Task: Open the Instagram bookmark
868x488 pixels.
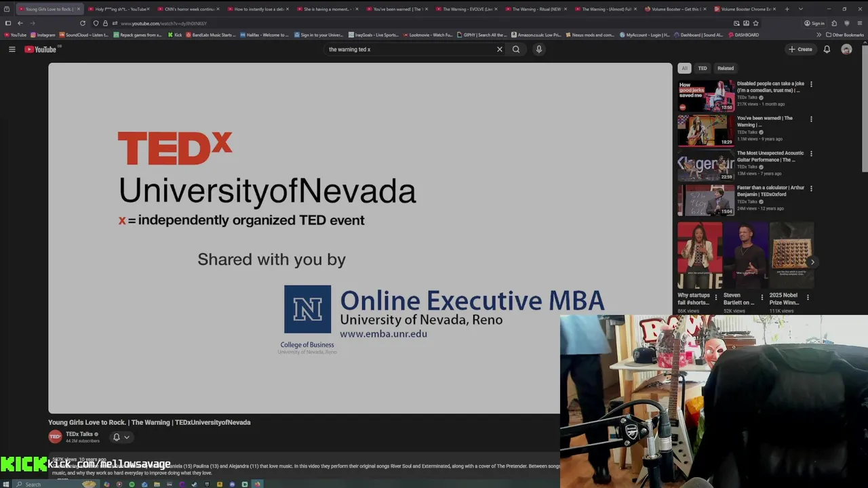Action: (x=43, y=35)
